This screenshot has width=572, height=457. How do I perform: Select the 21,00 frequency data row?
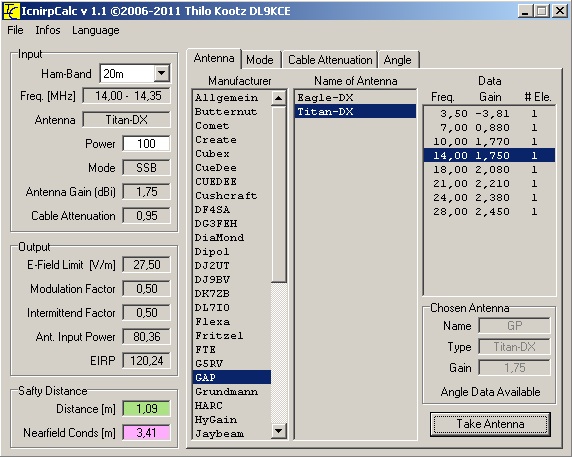click(489, 183)
